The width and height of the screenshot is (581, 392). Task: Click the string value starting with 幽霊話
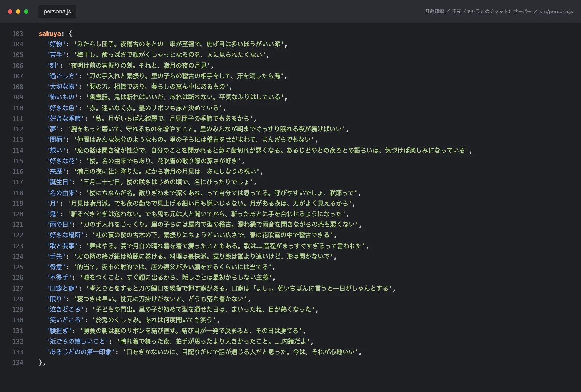point(185,97)
